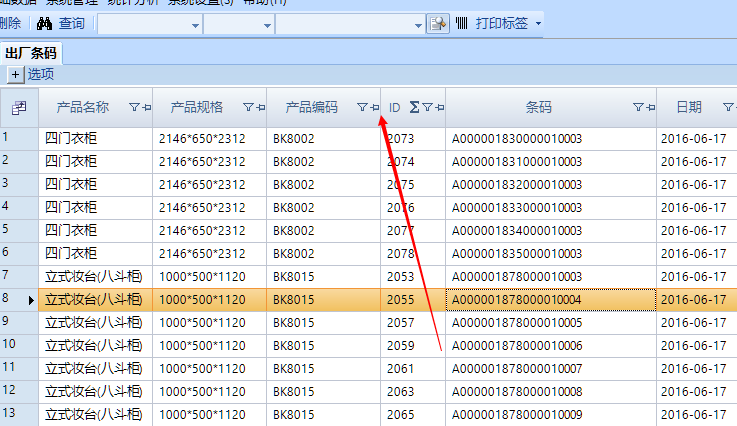
Task: Select barcode cell A000001878000010006
Action: coord(517,345)
